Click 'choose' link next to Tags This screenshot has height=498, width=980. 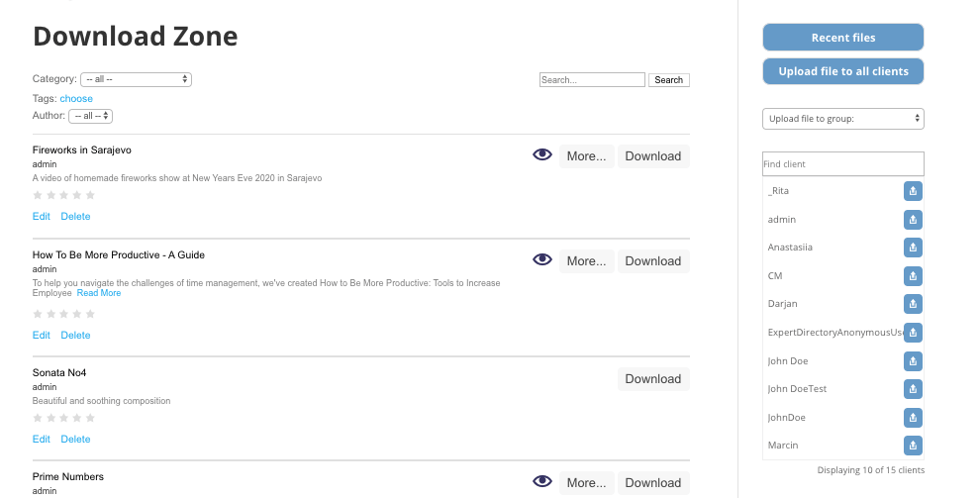point(76,98)
